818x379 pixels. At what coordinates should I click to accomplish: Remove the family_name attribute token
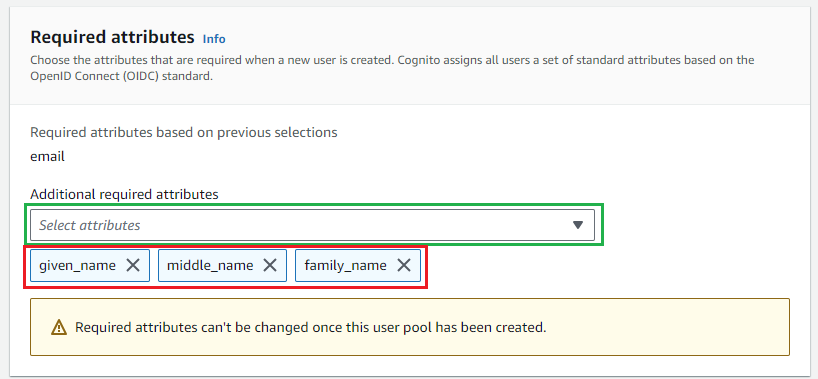[x=404, y=266]
